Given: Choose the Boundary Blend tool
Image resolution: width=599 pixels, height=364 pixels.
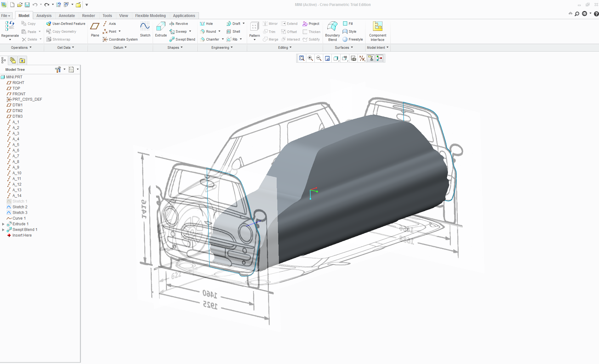Looking at the screenshot, I should point(332,31).
